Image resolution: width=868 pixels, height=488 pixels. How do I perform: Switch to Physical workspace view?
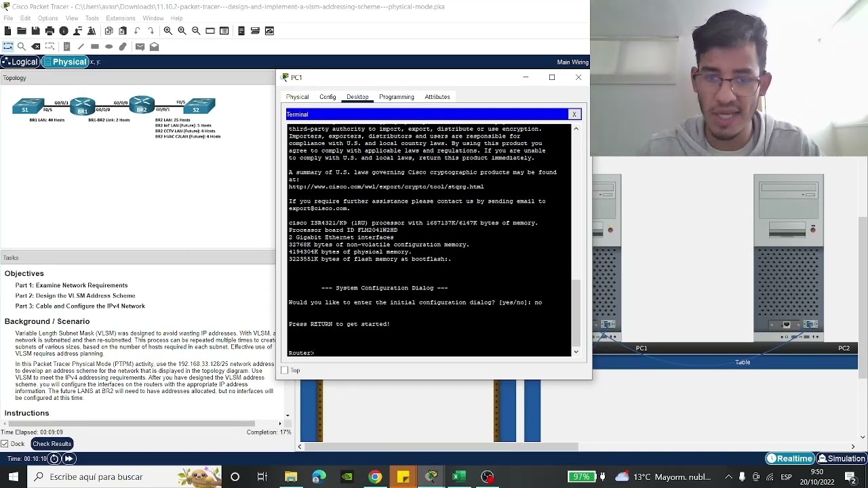64,62
